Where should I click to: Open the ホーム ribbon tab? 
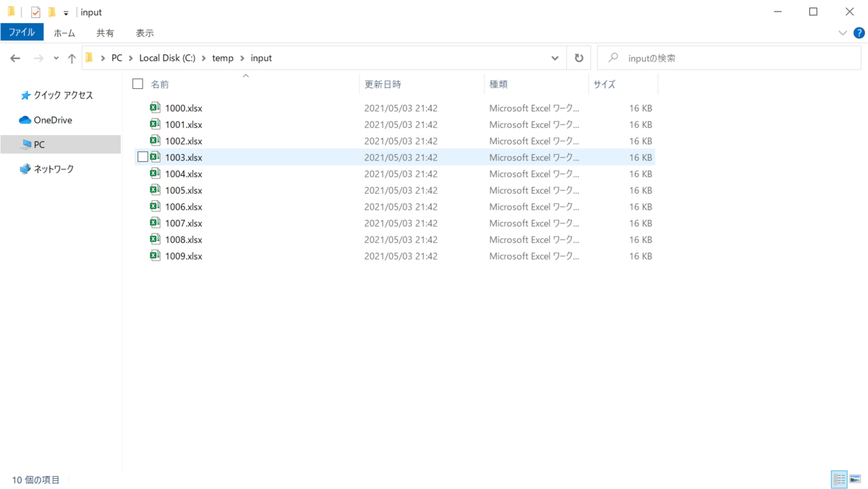coord(64,33)
